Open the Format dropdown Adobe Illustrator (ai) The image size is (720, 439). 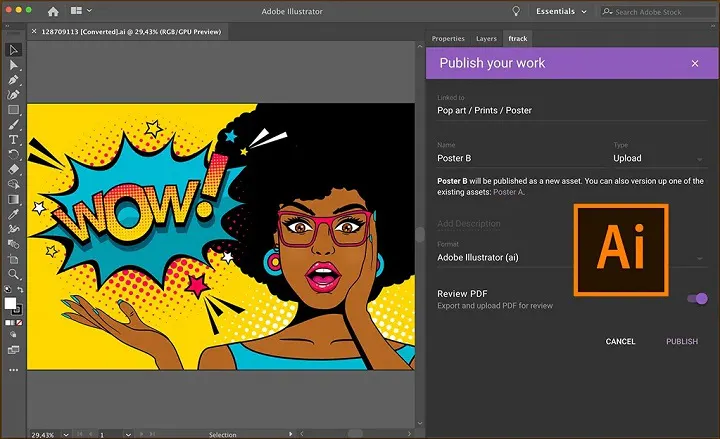(571, 258)
